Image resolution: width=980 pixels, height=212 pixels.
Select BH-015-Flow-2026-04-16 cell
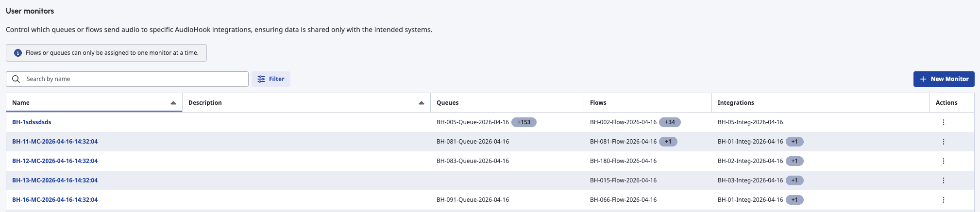tap(623, 180)
